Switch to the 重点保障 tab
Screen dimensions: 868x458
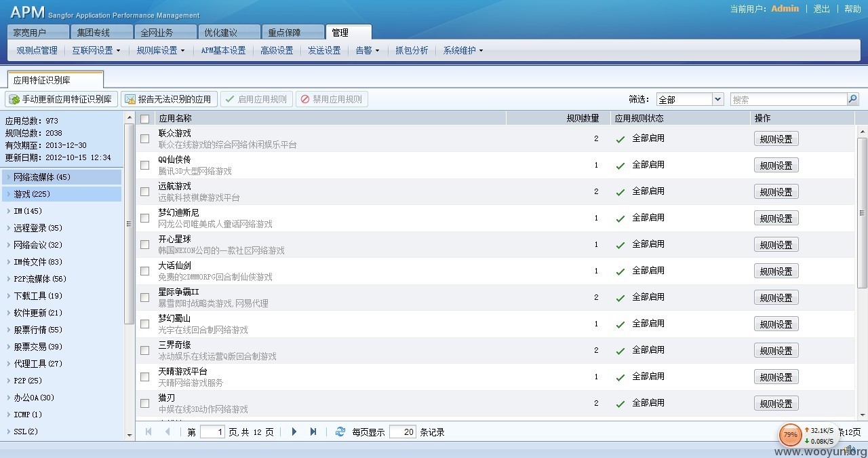click(293, 32)
